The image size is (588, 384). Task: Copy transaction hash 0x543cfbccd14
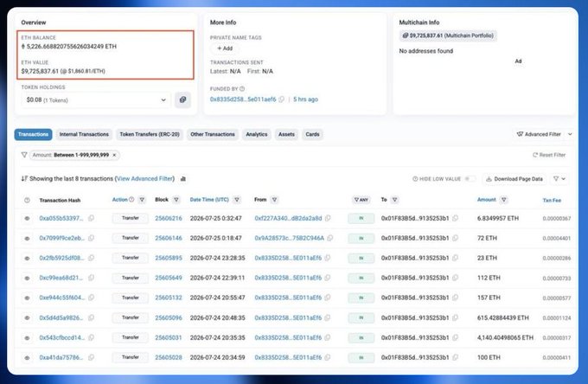click(x=91, y=337)
